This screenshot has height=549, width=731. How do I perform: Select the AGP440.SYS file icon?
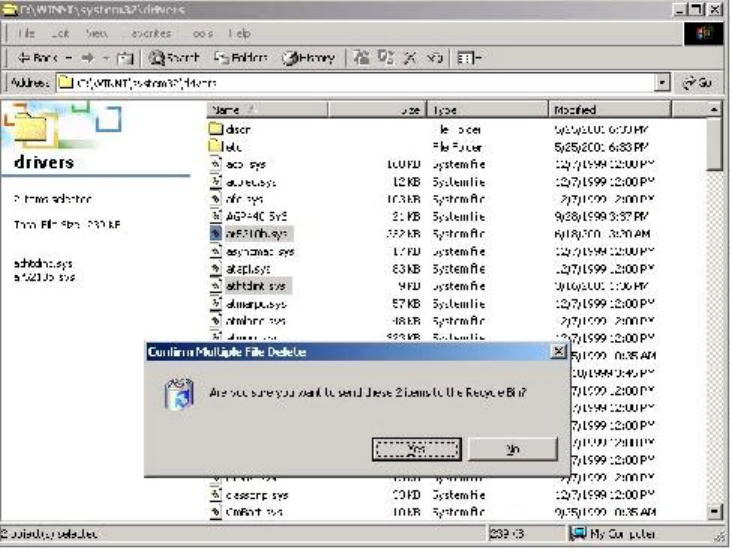pyautogui.click(x=215, y=216)
